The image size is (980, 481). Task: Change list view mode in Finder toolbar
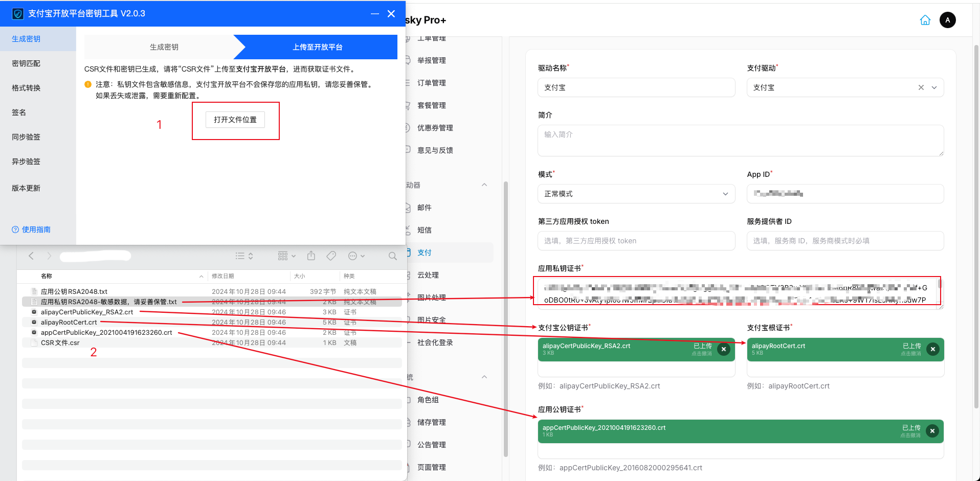[244, 256]
